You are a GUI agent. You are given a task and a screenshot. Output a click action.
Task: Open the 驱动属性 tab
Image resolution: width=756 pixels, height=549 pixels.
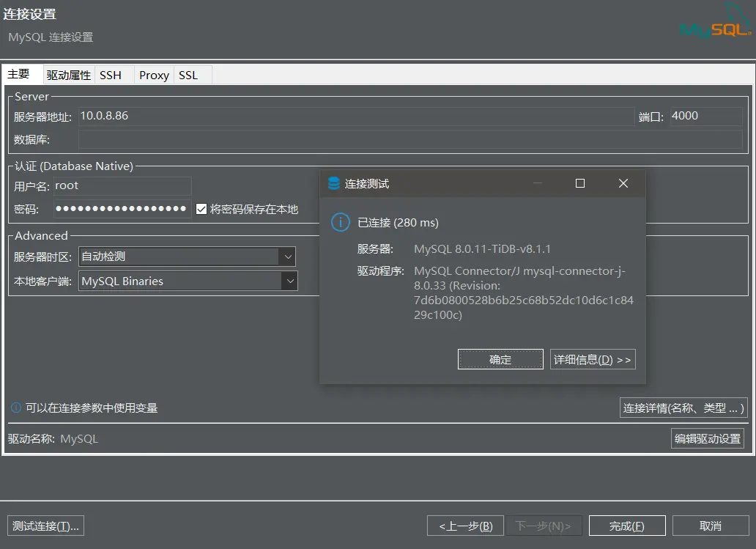(x=68, y=74)
